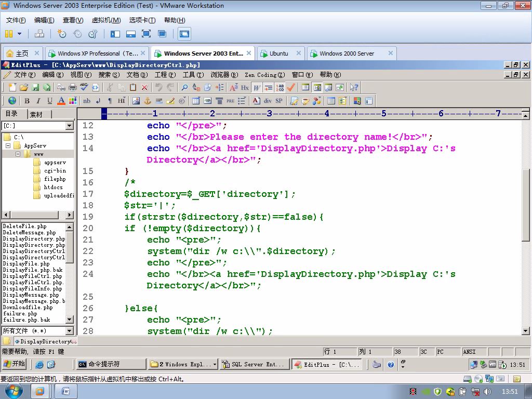Click the red X Delete icon
The height and width of the screenshot is (399, 532).
click(x=144, y=87)
